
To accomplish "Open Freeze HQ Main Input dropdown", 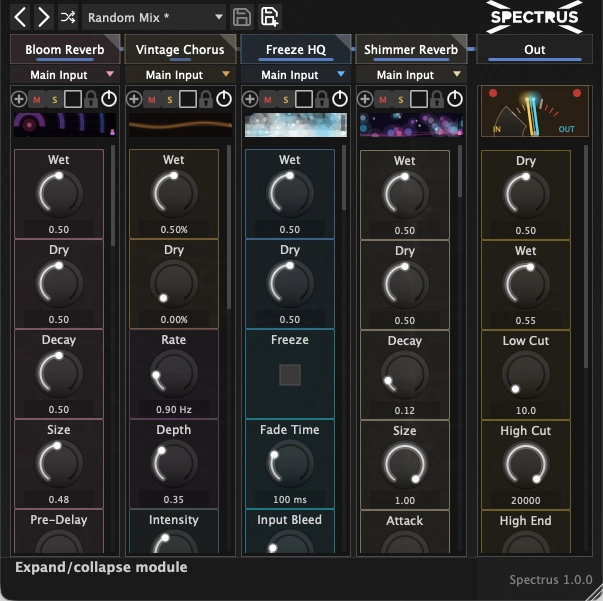I will [x=296, y=75].
